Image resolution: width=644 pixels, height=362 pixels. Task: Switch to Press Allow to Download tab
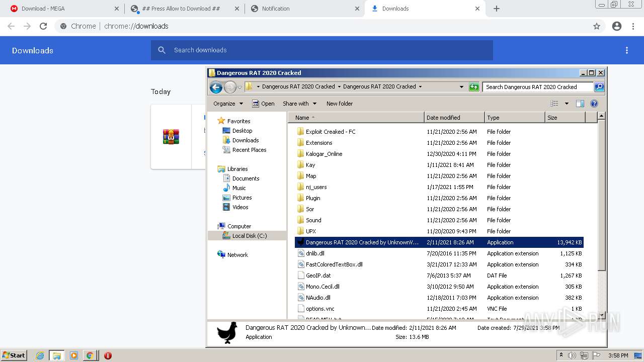[184, 9]
